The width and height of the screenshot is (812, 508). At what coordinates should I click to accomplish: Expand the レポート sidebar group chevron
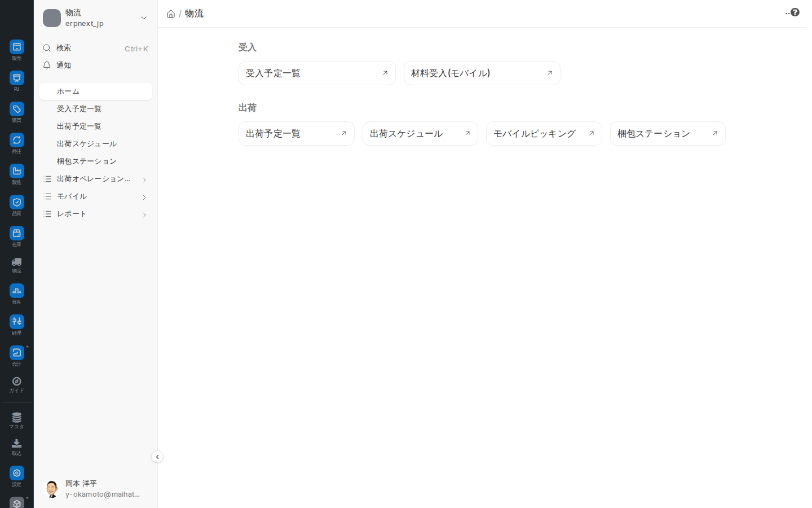coord(144,215)
